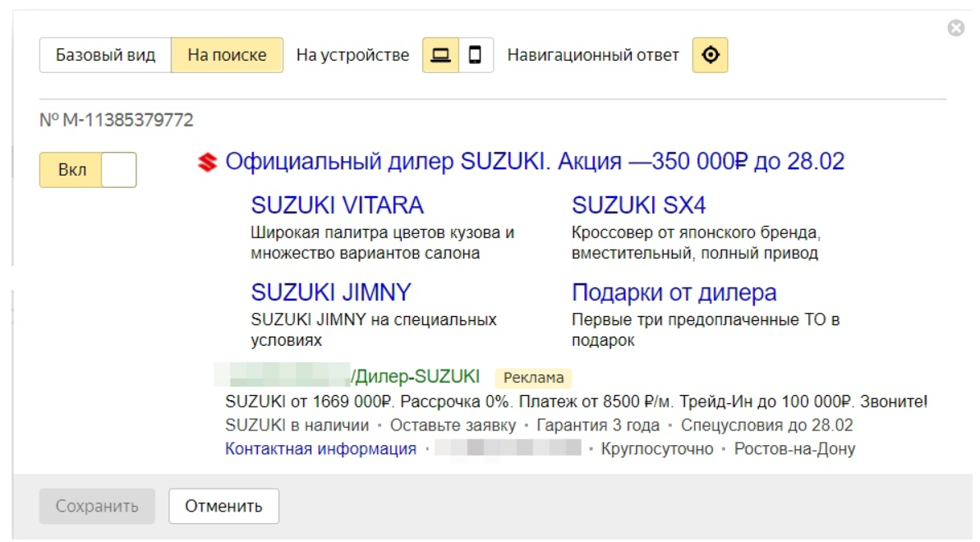Image resolution: width=980 pixels, height=542 pixels.
Task: Open the Подарки от дилера sitelink
Action: 674,292
